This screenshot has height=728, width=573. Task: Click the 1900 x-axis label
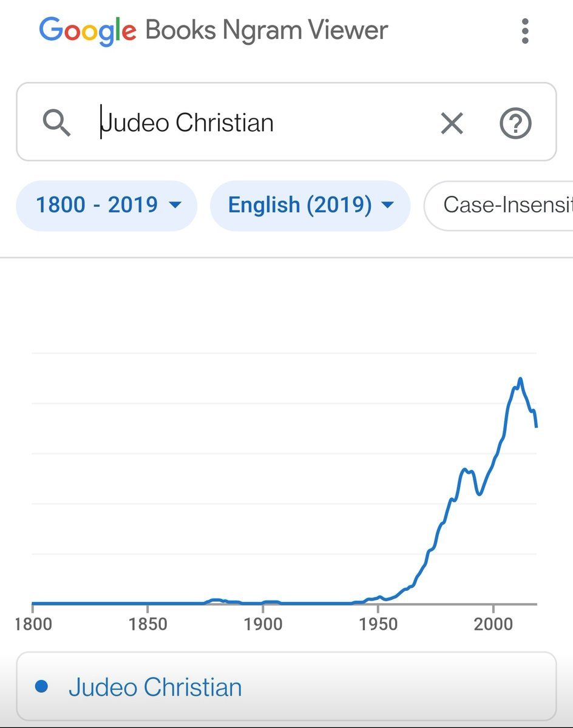(x=263, y=624)
